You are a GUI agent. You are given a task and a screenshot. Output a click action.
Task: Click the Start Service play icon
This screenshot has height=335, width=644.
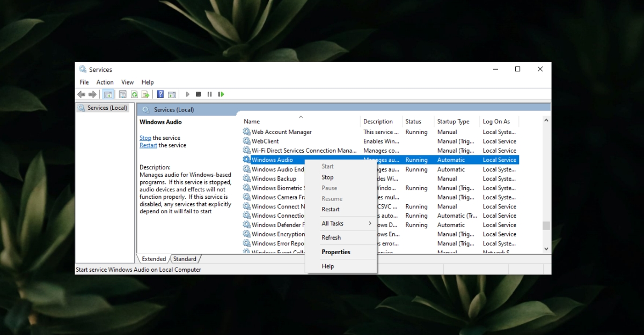[187, 94]
